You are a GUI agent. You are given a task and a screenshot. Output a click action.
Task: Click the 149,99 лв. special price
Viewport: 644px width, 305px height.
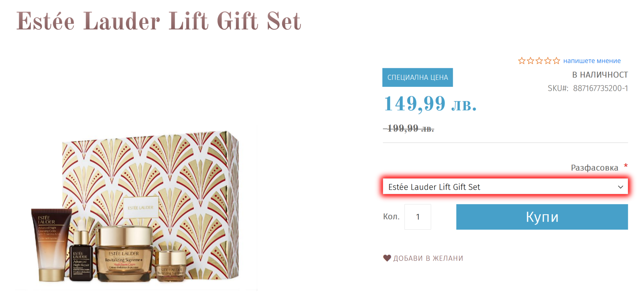pos(430,104)
